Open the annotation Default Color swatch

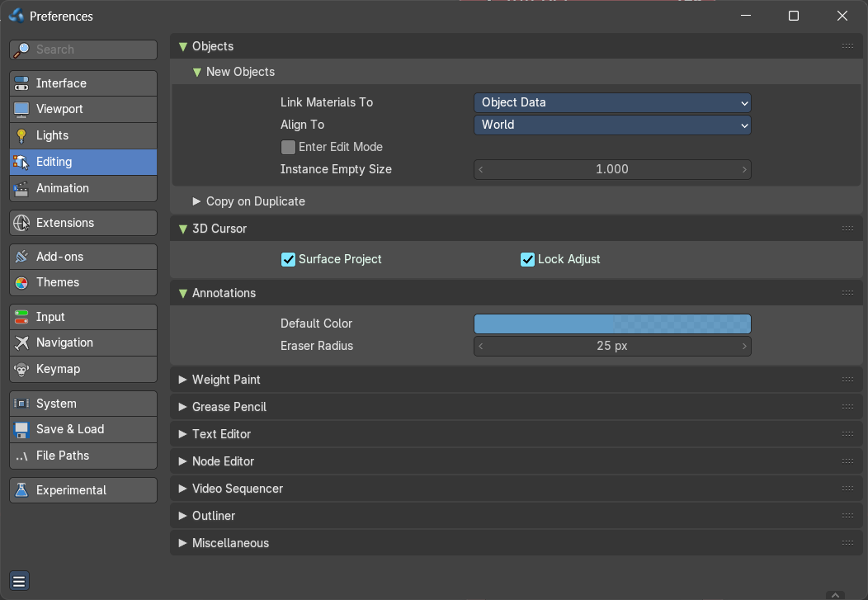coord(612,324)
